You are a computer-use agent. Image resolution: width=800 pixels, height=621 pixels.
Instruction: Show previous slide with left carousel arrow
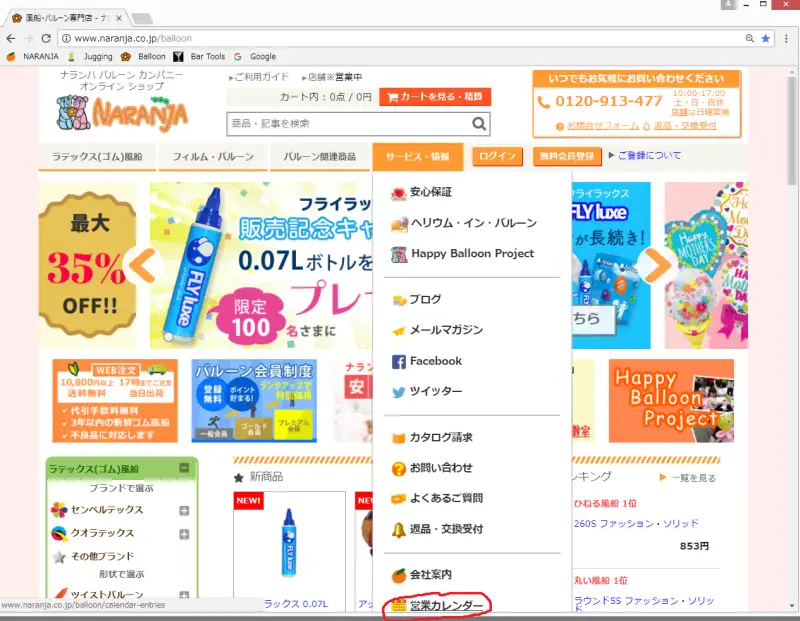[143, 265]
